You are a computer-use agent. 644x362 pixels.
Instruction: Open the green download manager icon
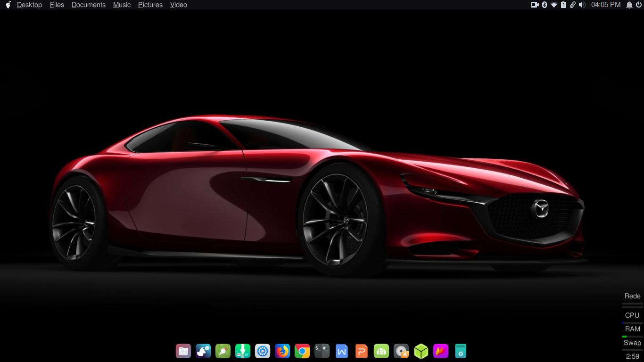pos(243,351)
